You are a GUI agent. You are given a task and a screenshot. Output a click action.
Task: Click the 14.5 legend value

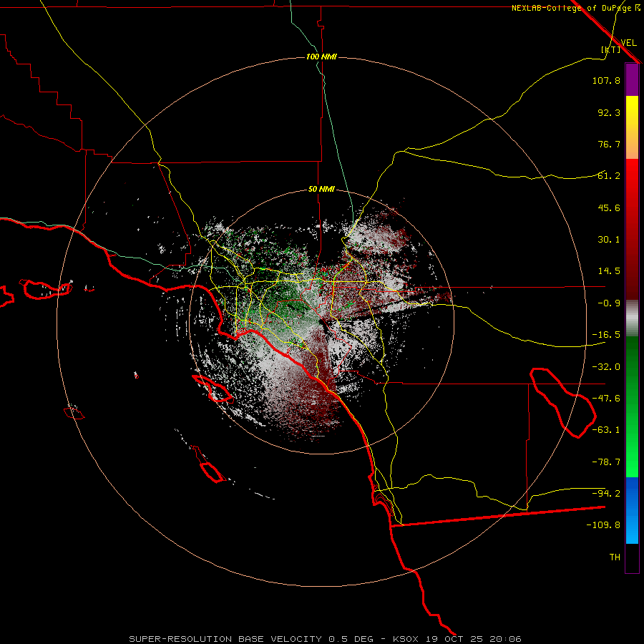(609, 271)
